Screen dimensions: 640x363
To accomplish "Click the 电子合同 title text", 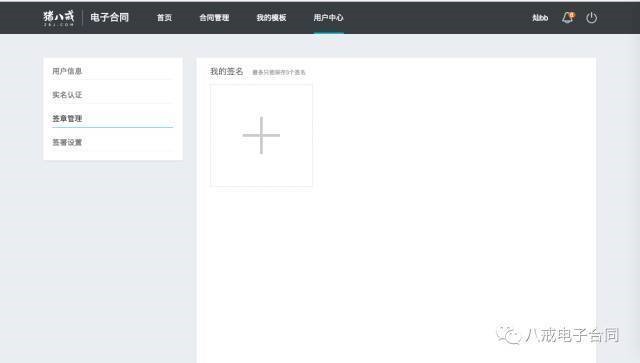I will 109,17.
